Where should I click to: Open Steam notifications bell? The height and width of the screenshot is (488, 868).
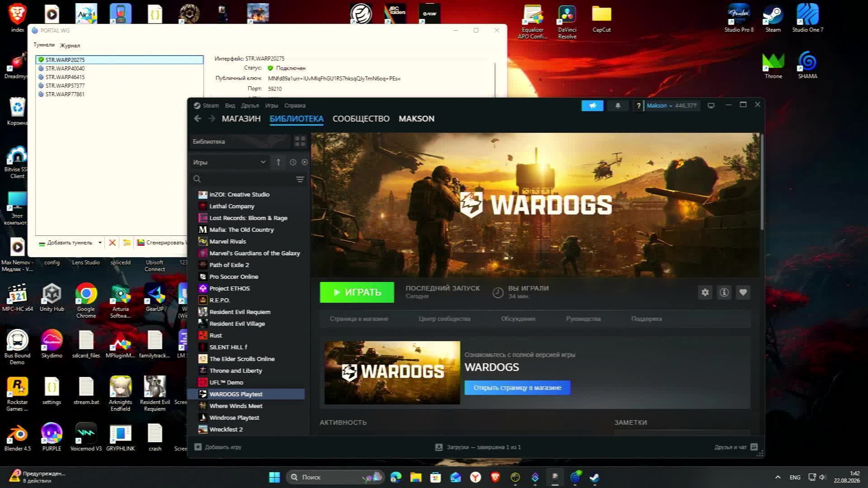[618, 106]
